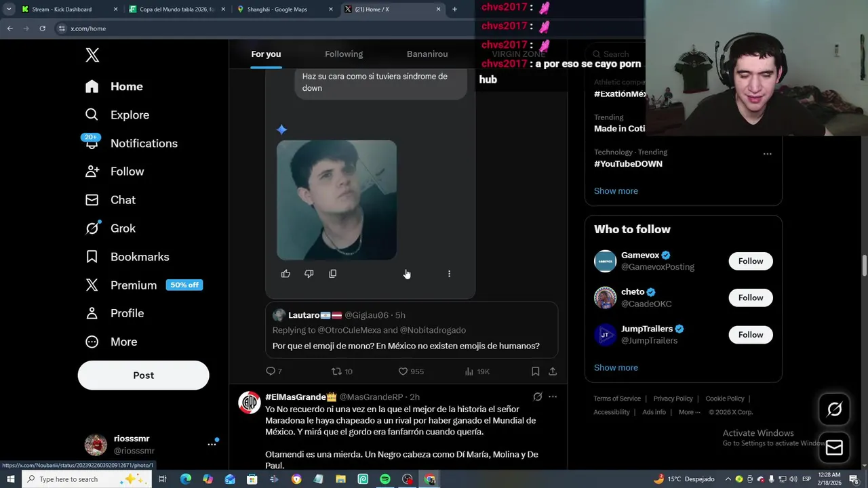868x488 pixels.
Task: Click thumbs down icon under image
Action: [x=309, y=274]
